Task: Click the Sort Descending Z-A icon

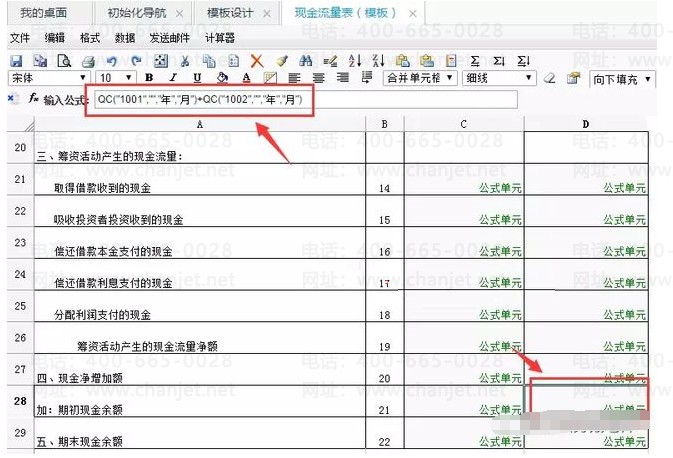Action: [x=378, y=61]
